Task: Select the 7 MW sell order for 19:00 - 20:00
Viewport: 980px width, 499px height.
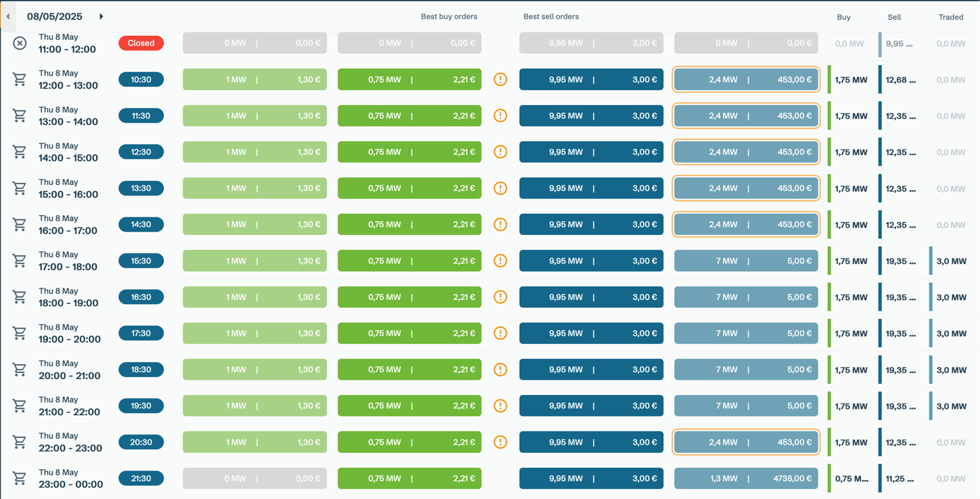Action: (x=746, y=333)
